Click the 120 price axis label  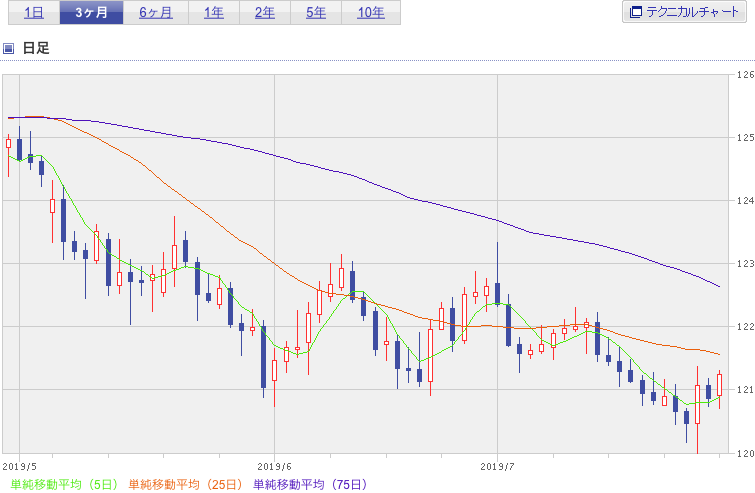[745, 453]
